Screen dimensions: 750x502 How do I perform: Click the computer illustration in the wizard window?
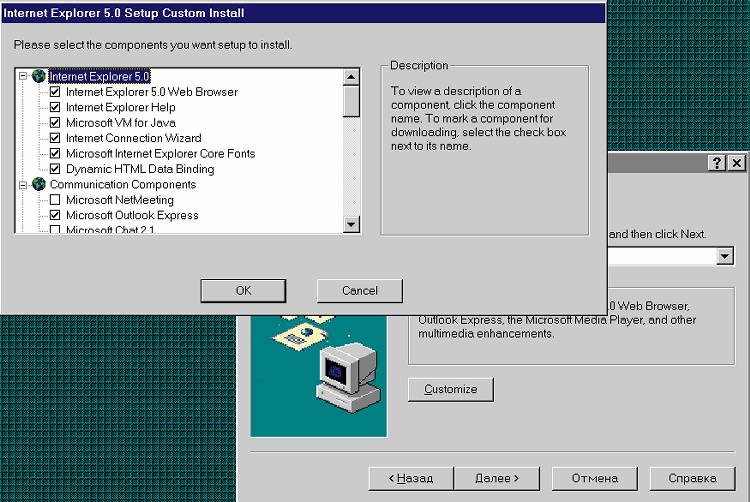tap(349, 378)
